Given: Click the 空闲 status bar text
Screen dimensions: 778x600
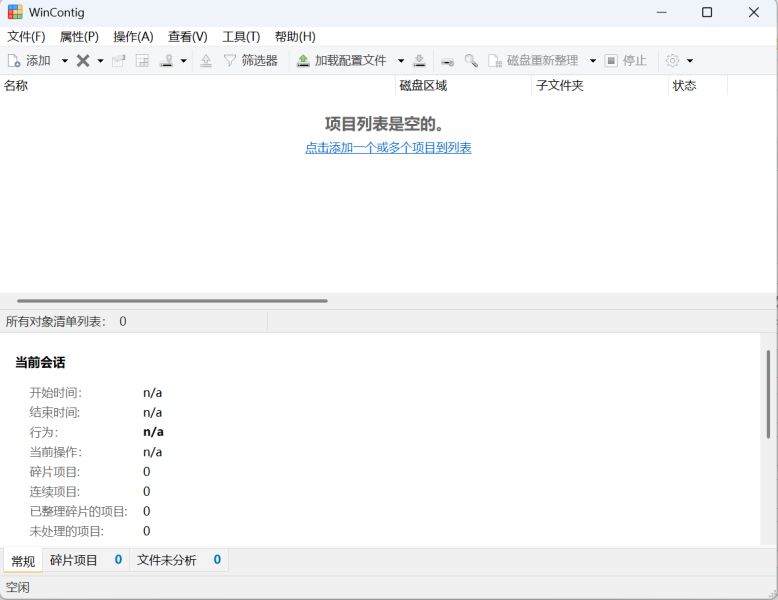Looking at the screenshot, I should click(x=18, y=588).
